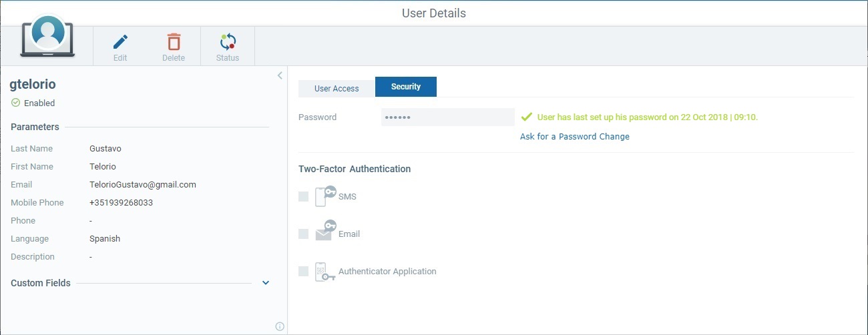Click the Status cycle icon
The width and height of the screenshot is (868, 335).
(228, 41)
